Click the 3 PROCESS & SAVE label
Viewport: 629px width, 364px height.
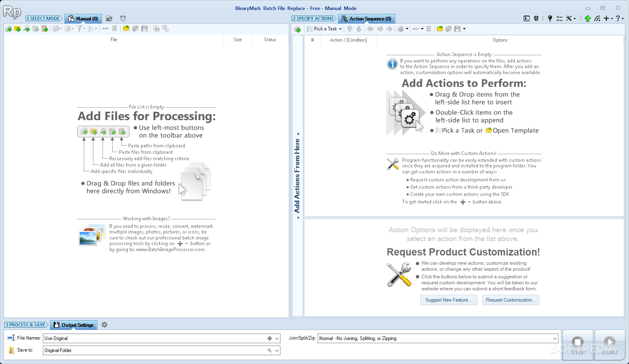tap(26, 325)
